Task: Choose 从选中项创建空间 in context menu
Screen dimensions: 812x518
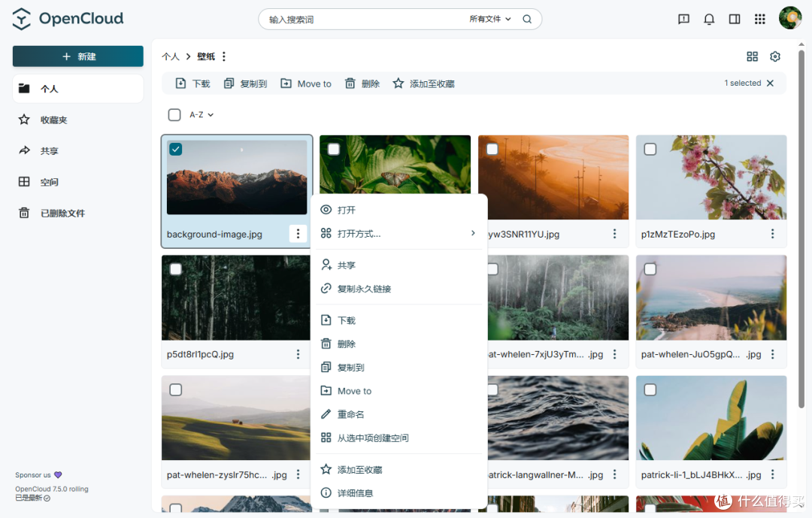Action: pos(398,438)
